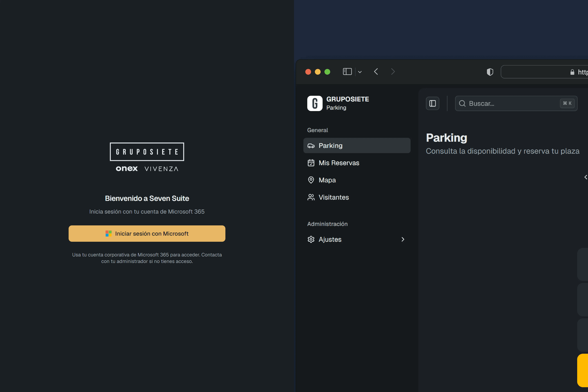Click the privacy shield icon in browser toolbar
This screenshot has width=588, height=392.
point(490,72)
